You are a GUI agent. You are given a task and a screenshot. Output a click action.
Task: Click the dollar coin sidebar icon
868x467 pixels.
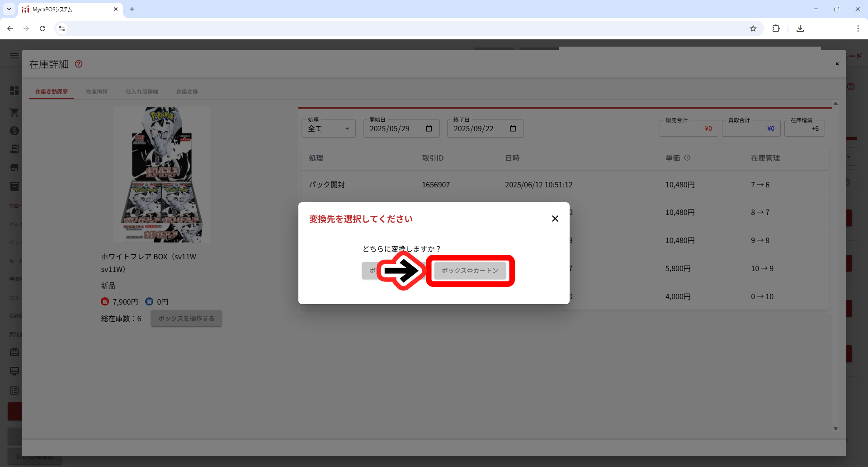tap(14, 131)
